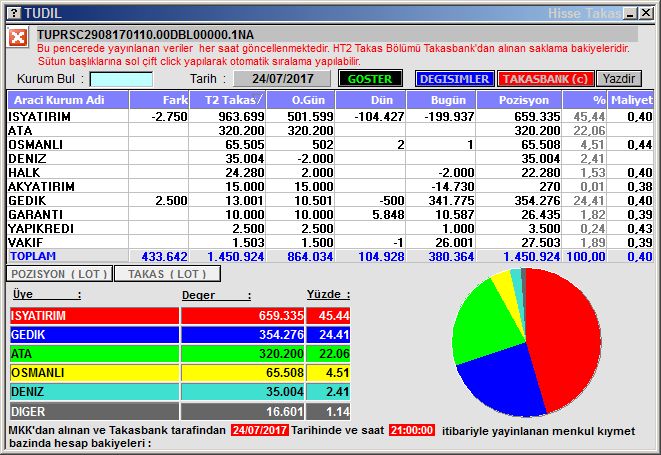
Task: Select the GARANTI broker row
Action: click(36, 214)
